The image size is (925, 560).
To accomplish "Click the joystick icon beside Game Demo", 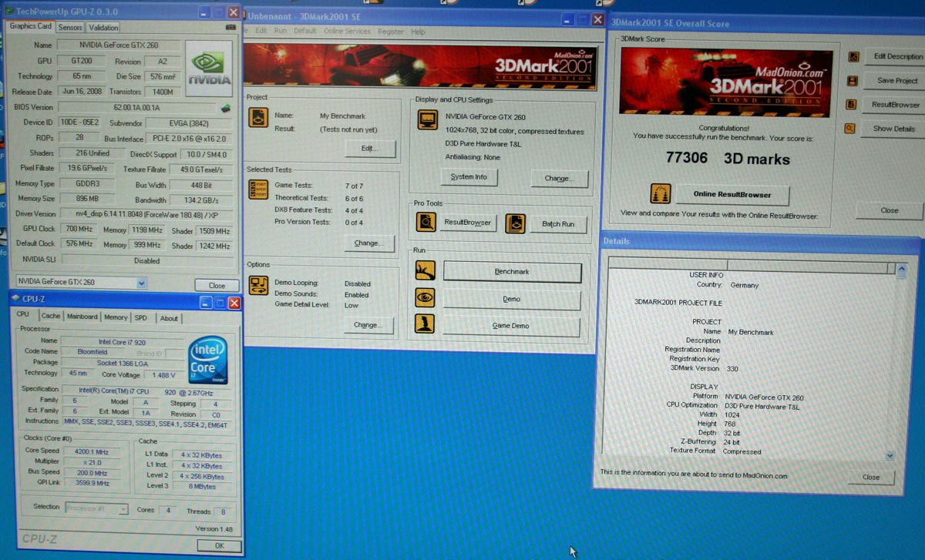I will click(425, 324).
